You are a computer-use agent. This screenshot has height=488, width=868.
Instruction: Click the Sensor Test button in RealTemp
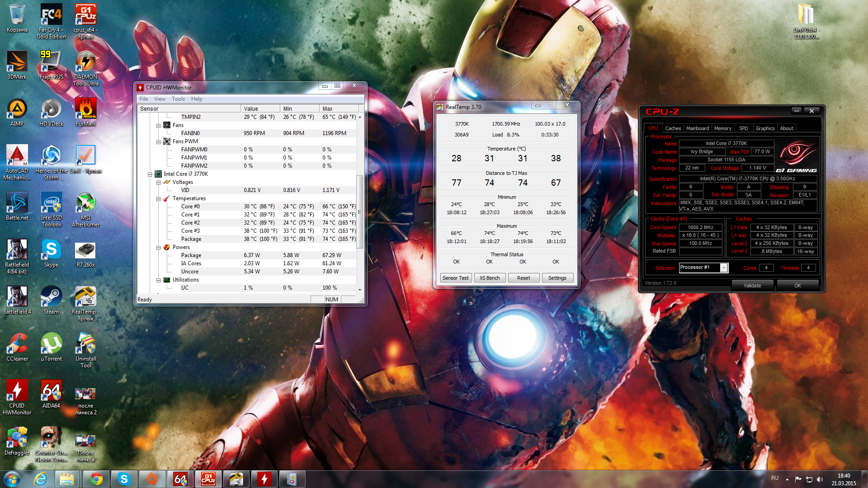(455, 278)
